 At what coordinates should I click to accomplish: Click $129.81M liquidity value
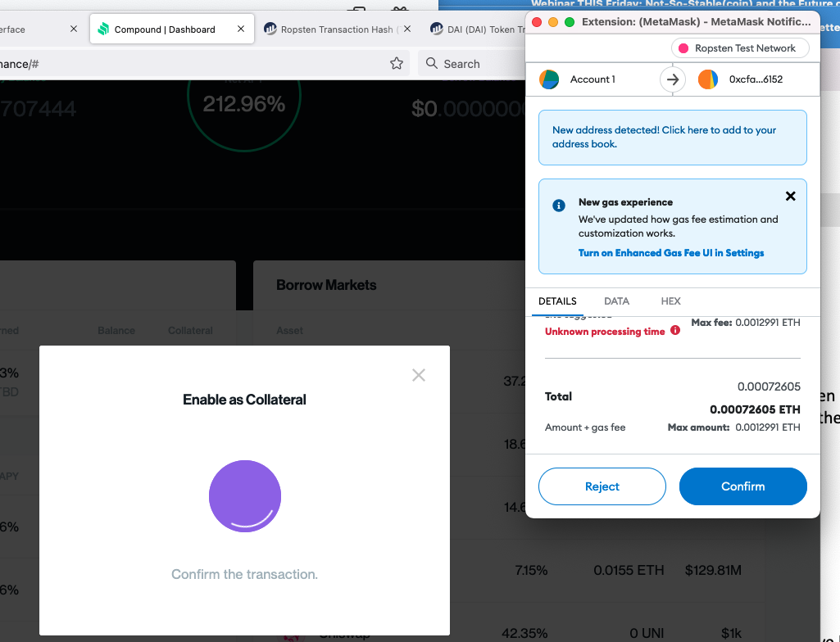tap(713, 570)
